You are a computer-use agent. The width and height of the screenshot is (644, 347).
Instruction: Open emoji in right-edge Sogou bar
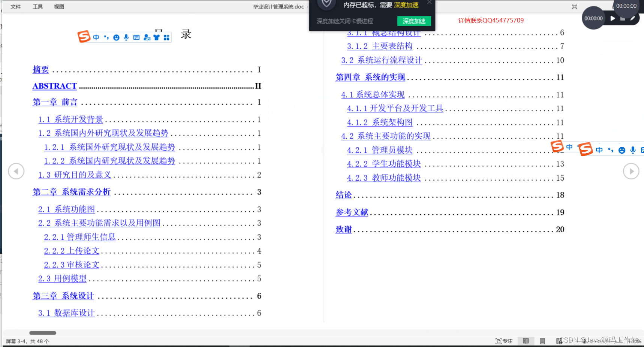(x=622, y=150)
